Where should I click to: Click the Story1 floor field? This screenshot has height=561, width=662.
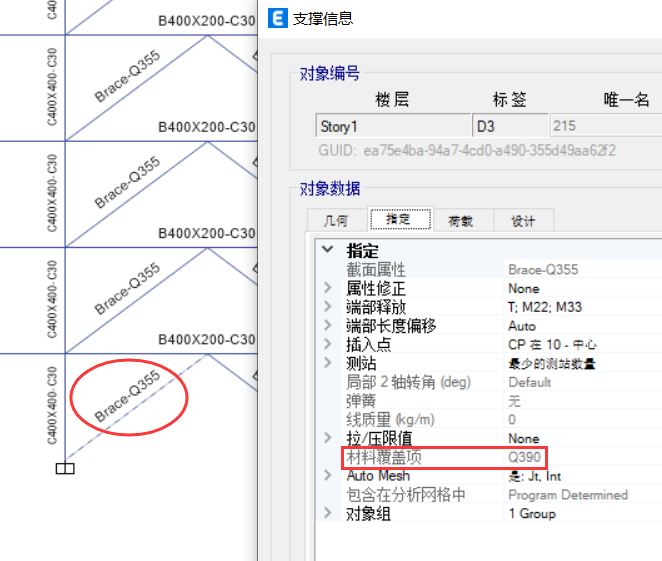(x=392, y=127)
